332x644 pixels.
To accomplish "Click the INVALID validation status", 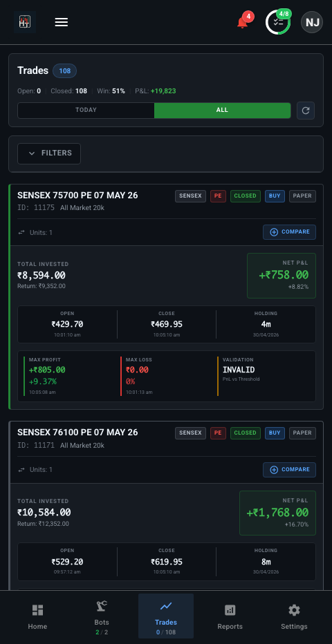I will (x=239, y=370).
